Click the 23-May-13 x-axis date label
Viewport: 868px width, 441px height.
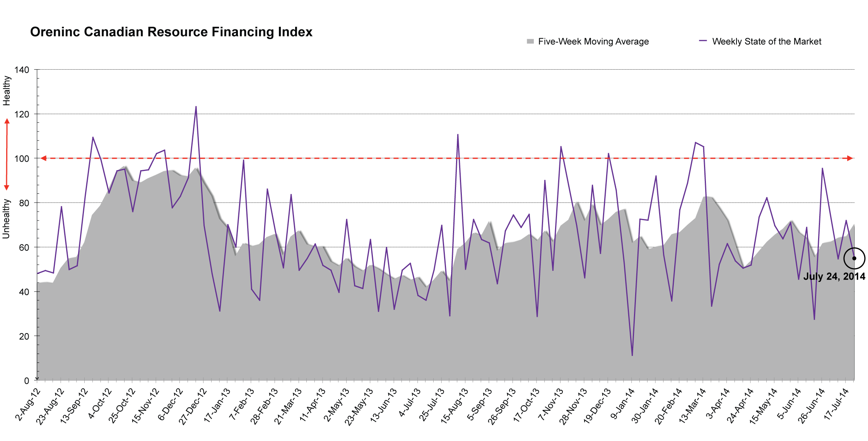coord(359,407)
